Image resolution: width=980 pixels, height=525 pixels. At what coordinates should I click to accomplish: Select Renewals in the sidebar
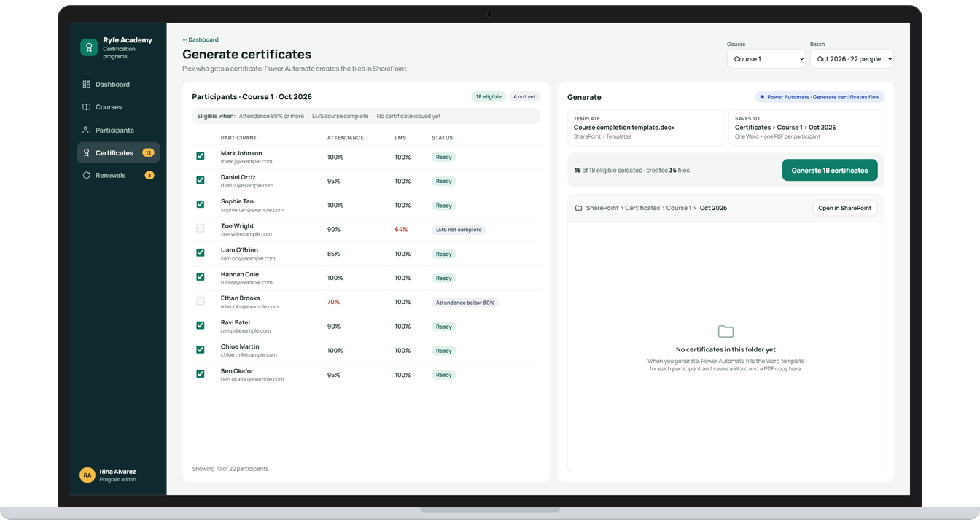pyautogui.click(x=118, y=176)
